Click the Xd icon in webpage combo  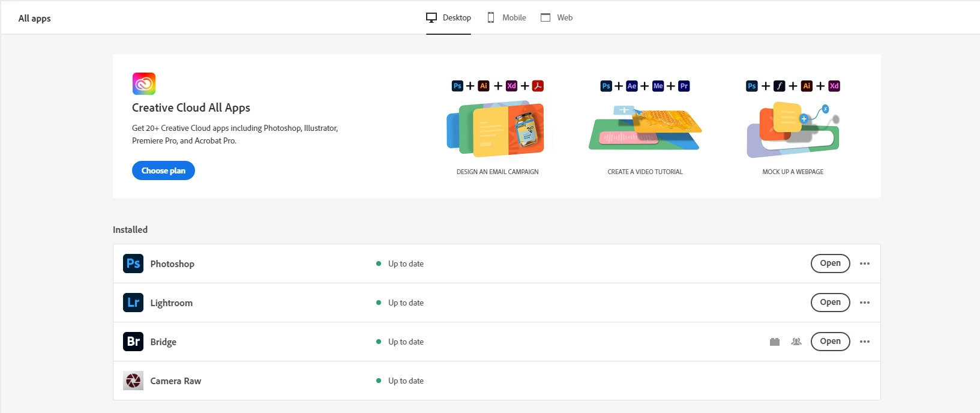(834, 86)
